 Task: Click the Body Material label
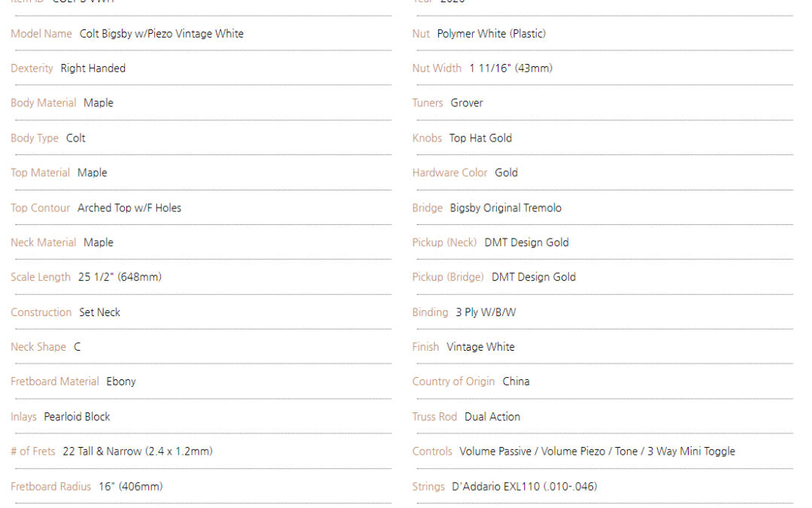pos(44,103)
